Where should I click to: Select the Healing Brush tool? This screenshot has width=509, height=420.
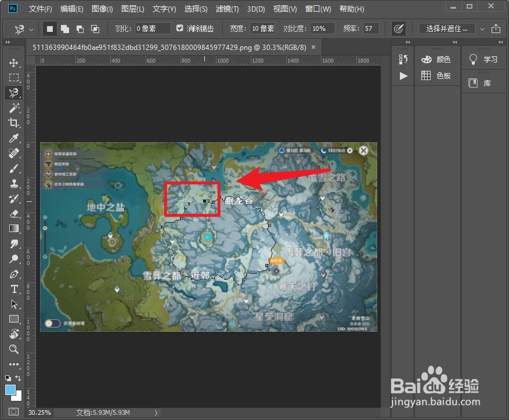pos(13,153)
